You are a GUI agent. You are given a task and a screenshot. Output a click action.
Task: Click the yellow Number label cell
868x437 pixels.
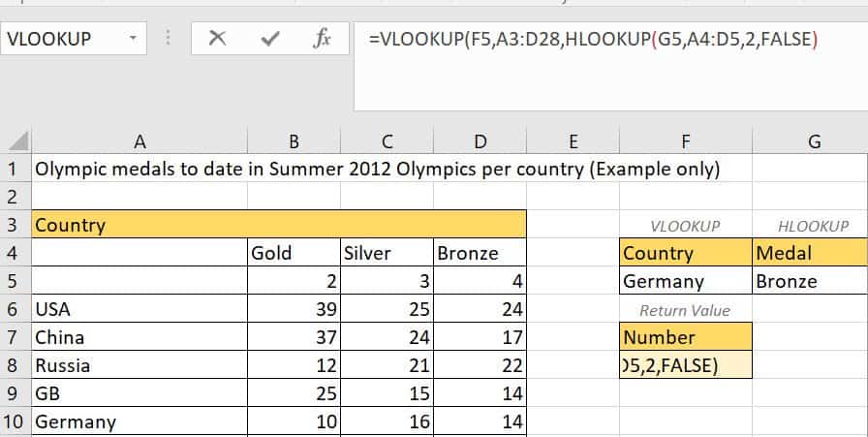[x=685, y=338]
